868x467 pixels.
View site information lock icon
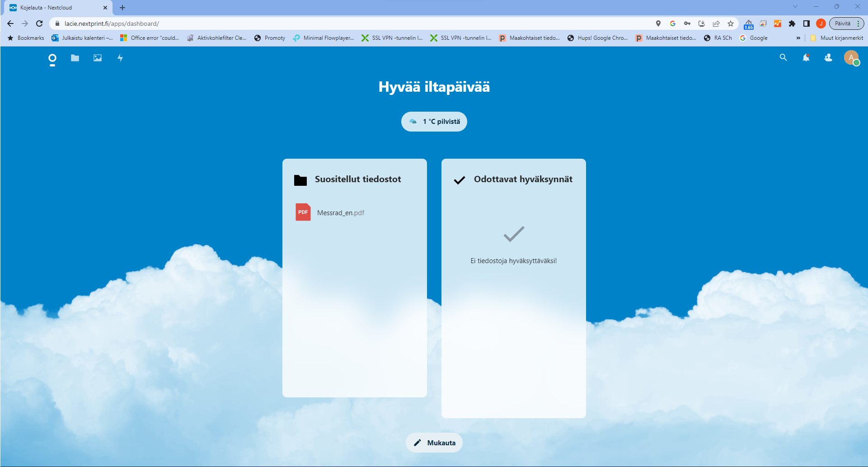(x=57, y=24)
